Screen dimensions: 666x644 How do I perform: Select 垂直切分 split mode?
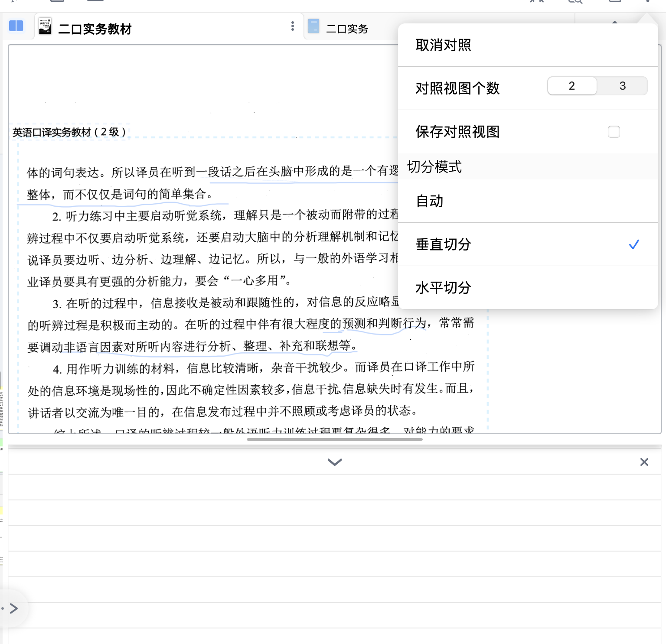pyautogui.click(x=443, y=244)
